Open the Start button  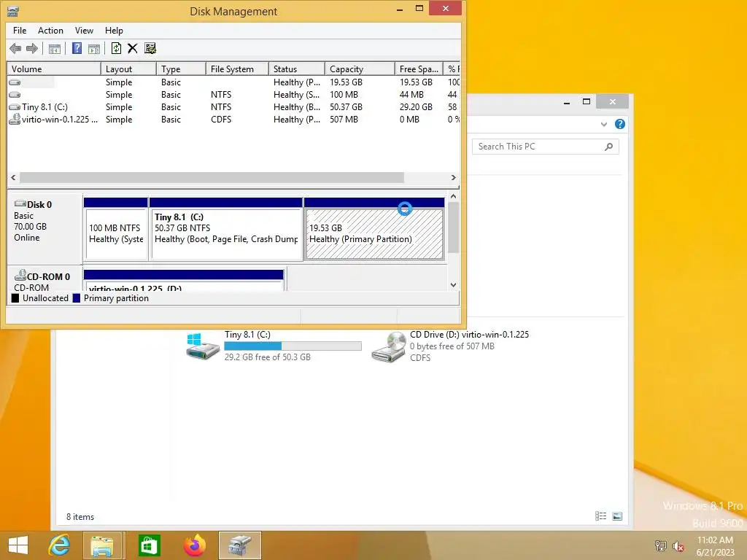(18, 545)
